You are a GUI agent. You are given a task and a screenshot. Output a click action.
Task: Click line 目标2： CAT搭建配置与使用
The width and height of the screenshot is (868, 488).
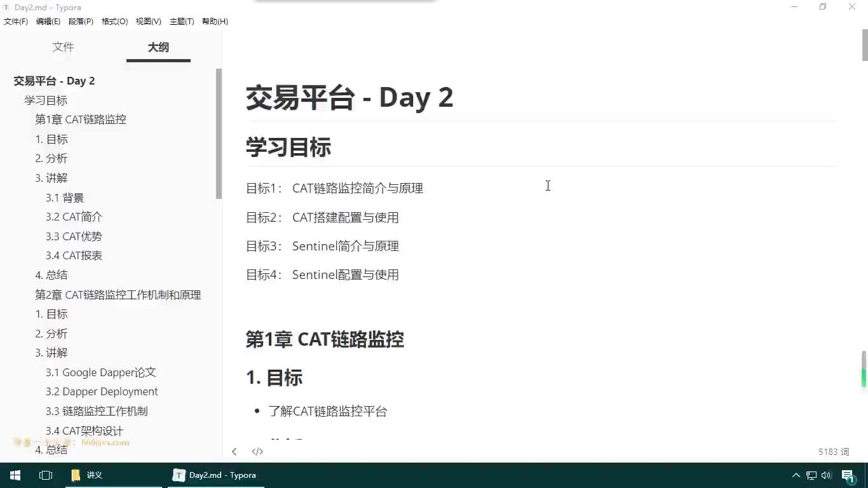(x=322, y=217)
